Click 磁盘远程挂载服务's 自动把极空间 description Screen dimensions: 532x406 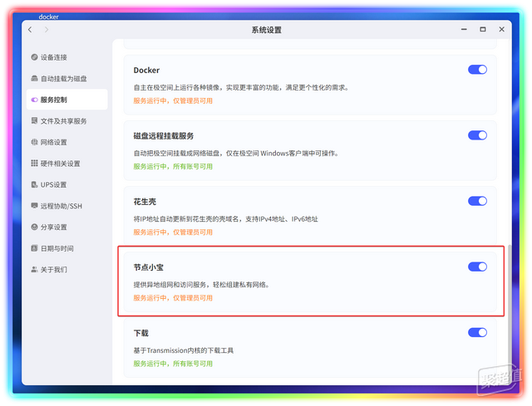236,153
